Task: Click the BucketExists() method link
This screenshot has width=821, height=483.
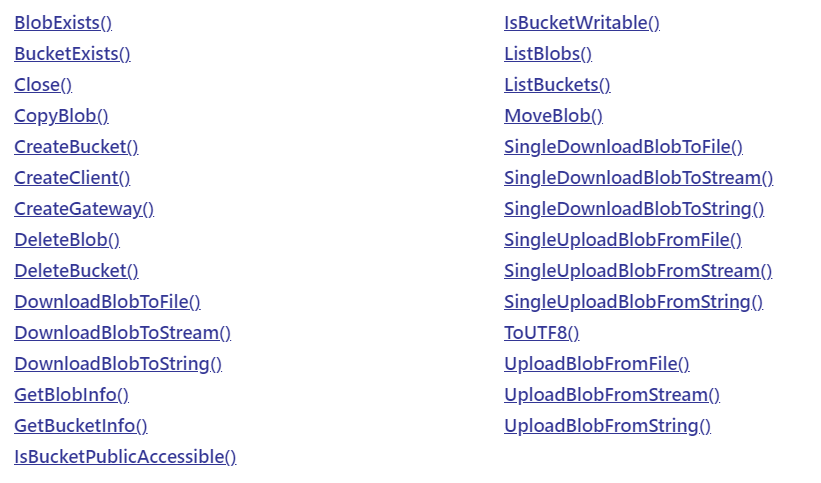Action: pyautogui.click(x=72, y=54)
